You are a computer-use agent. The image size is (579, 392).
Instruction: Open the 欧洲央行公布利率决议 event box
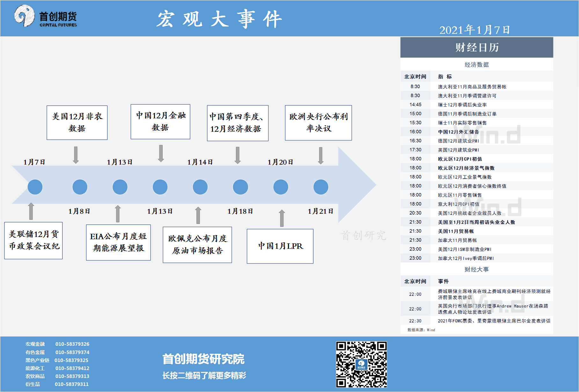pyautogui.click(x=318, y=122)
